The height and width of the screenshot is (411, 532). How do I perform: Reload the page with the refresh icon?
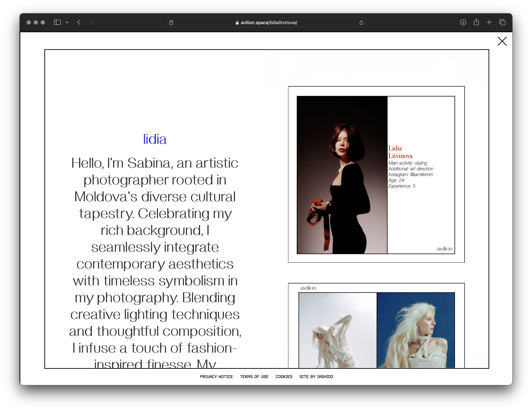click(x=361, y=23)
